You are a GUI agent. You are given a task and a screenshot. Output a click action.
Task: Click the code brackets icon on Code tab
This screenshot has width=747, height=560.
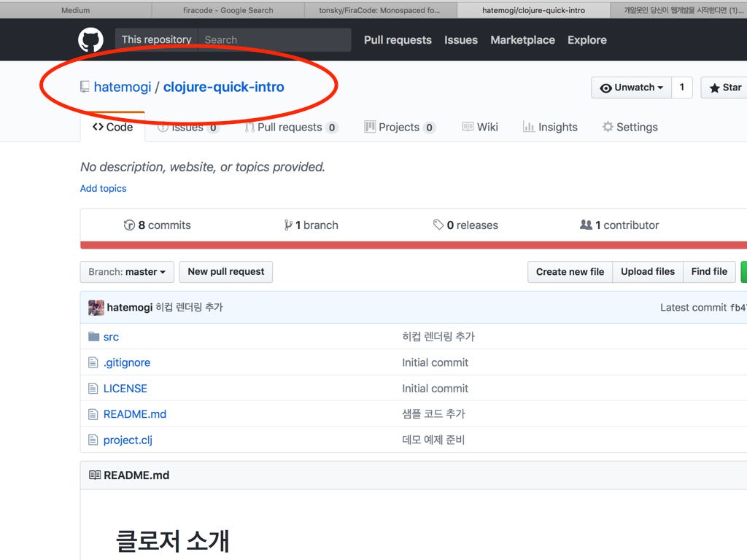(x=98, y=127)
